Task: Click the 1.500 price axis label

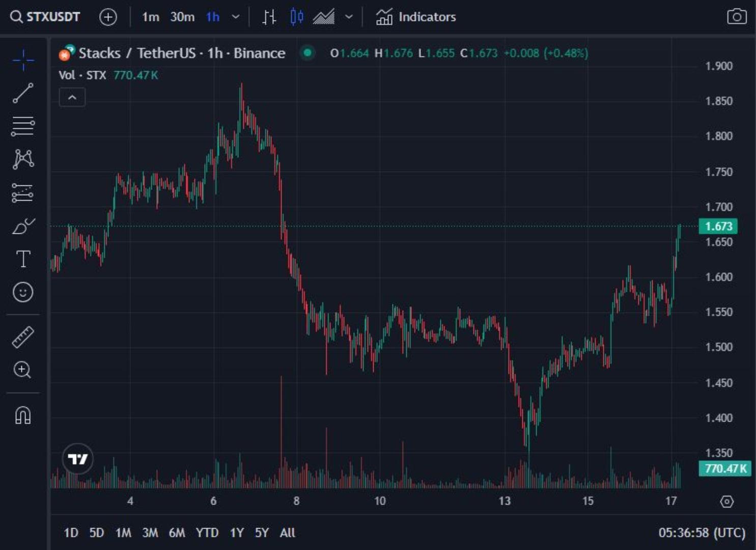Action: (x=719, y=347)
